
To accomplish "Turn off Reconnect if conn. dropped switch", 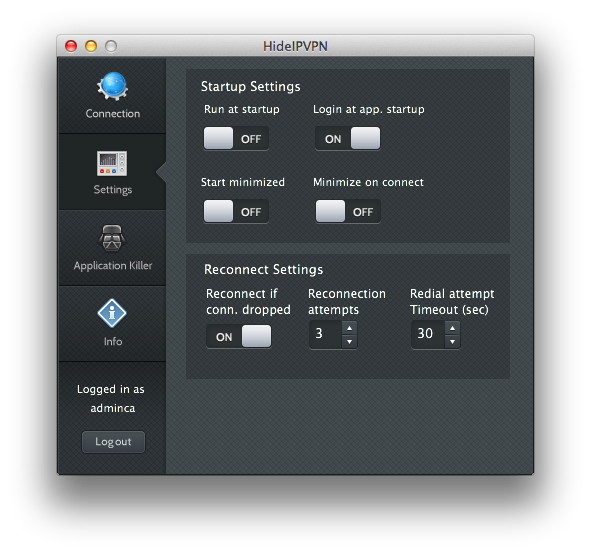I will click(239, 336).
